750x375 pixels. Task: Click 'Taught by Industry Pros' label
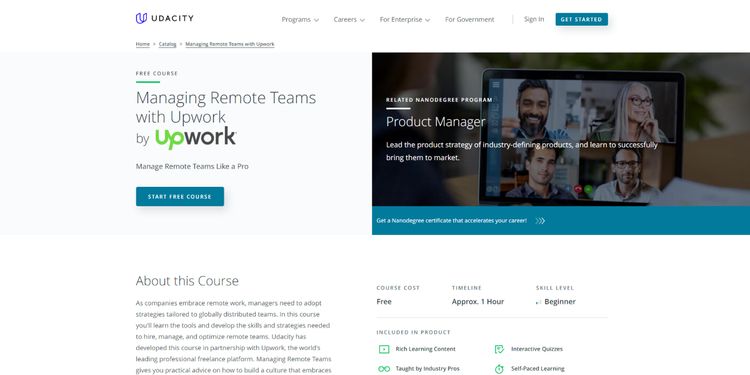(x=428, y=369)
